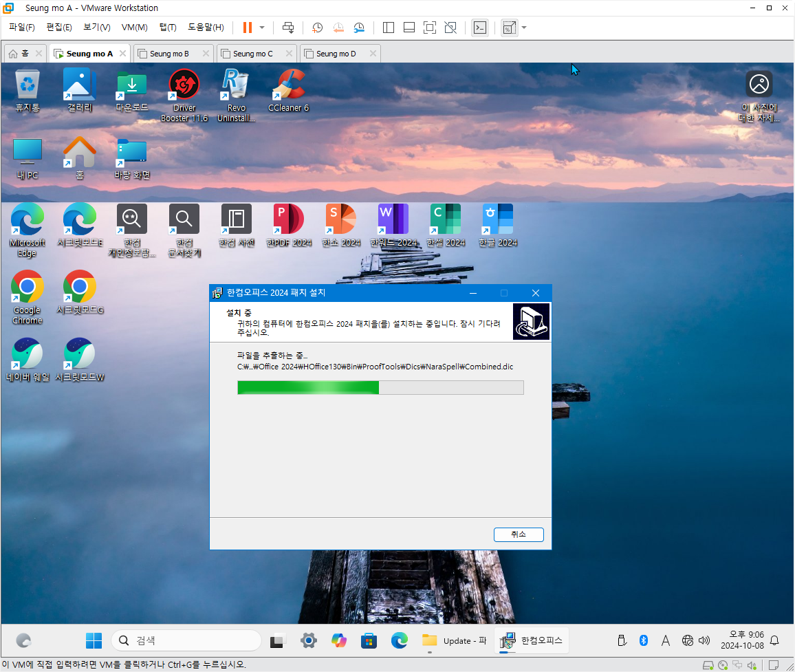This screenshot has width=795, height=672.
Task: Select the Driver Booster 11.6 icon
Action: [x=184, y=96]
